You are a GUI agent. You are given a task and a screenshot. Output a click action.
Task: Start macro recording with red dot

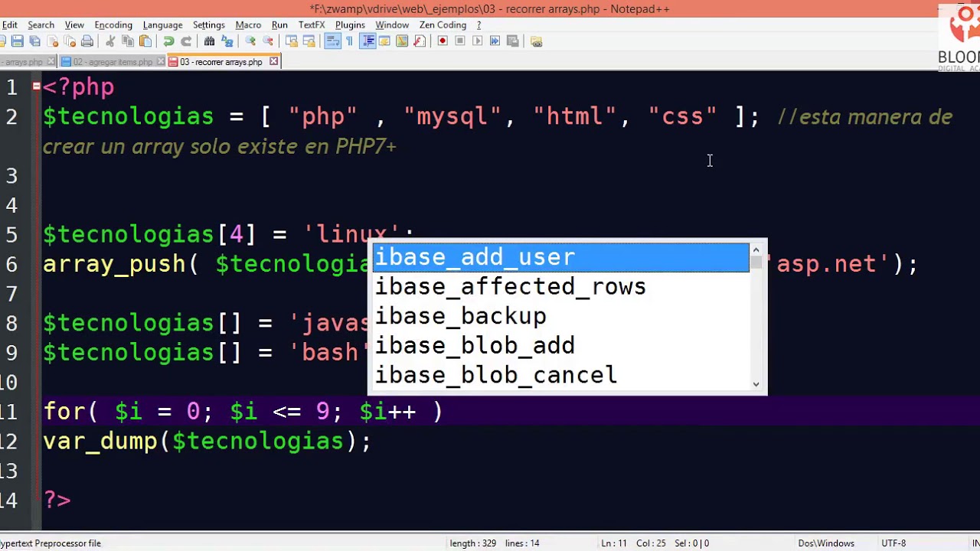(443, 41)
